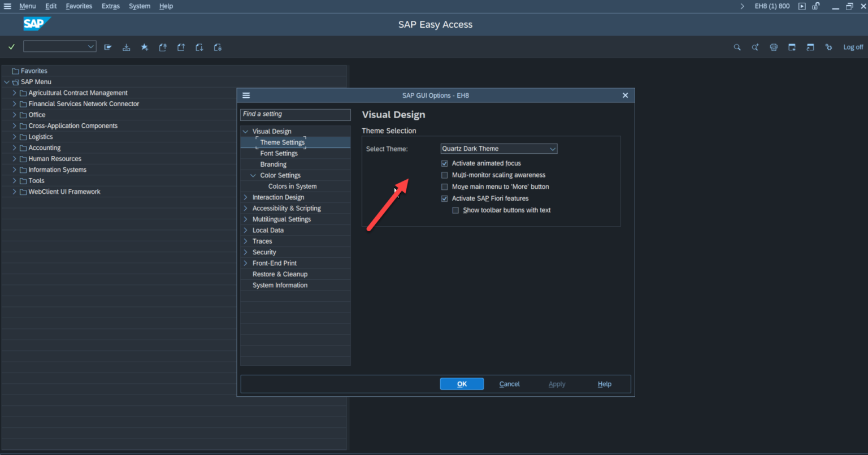Select Font Settings in the settings tree
The width and height of the screenshot is (868, 455).
point(279,153)
